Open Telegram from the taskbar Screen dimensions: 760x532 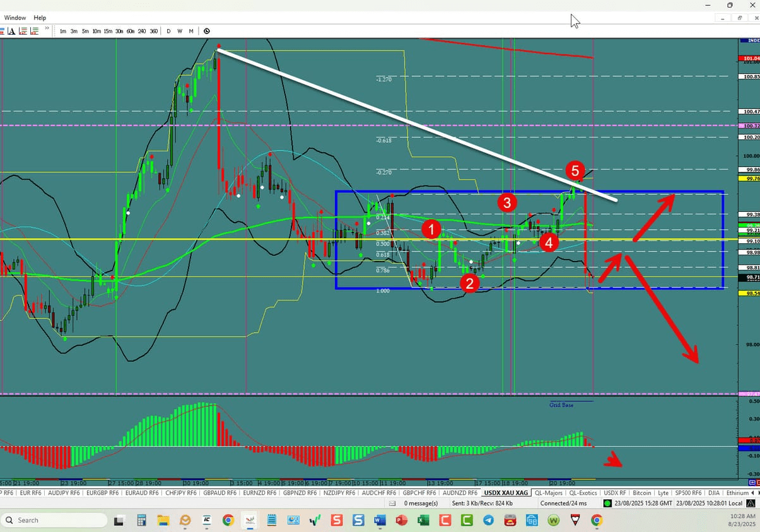point(489,520)
